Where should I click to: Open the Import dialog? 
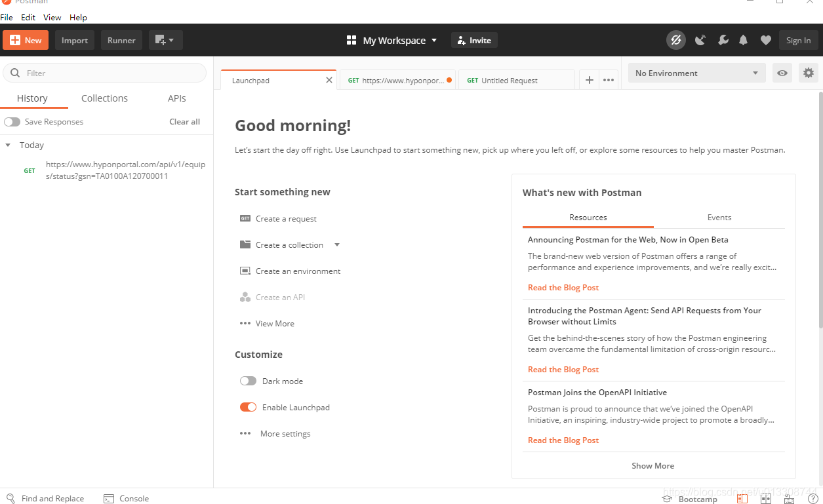(75, 40)
